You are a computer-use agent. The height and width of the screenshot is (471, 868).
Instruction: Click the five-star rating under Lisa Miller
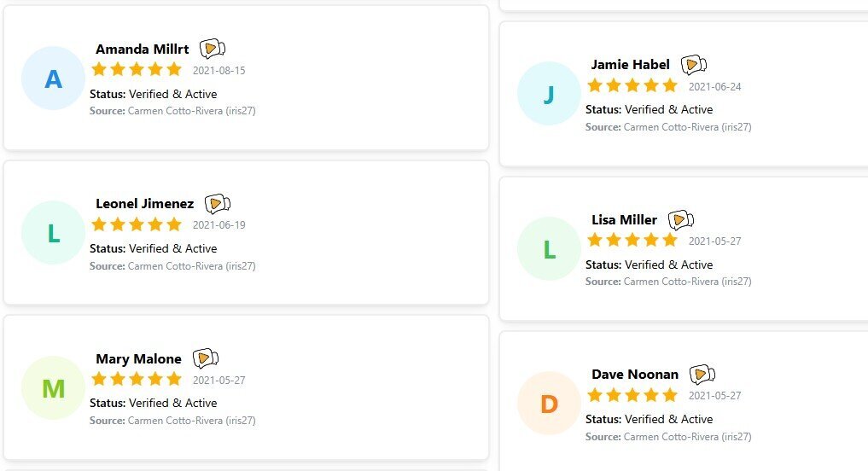click(x=632, y=240)
